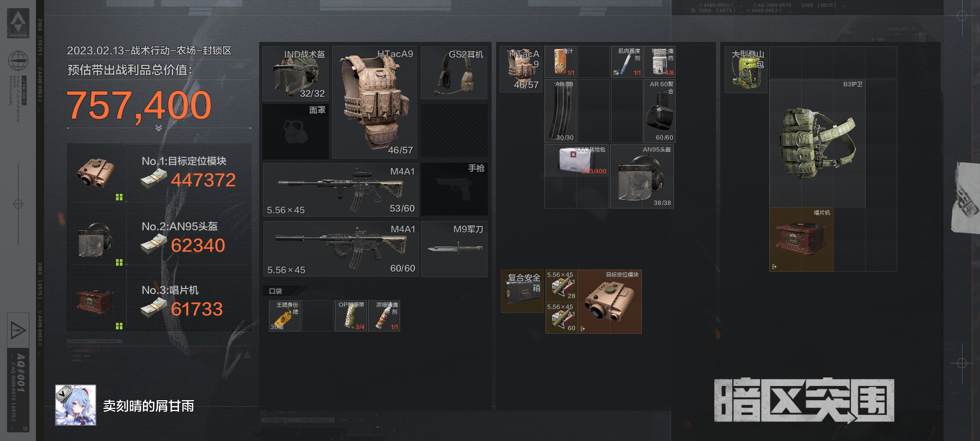Select the OP bandage item 3/4

pos(351,316)
